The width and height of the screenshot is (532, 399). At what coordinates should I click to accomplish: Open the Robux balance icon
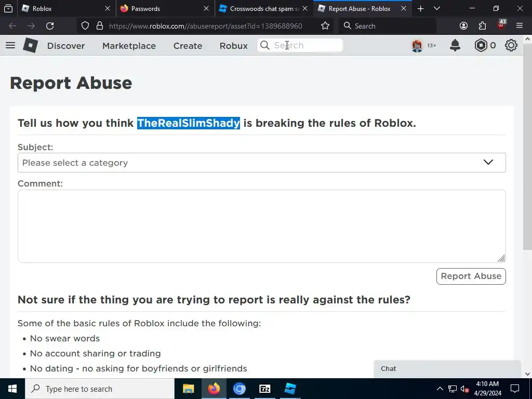[481, 45]
